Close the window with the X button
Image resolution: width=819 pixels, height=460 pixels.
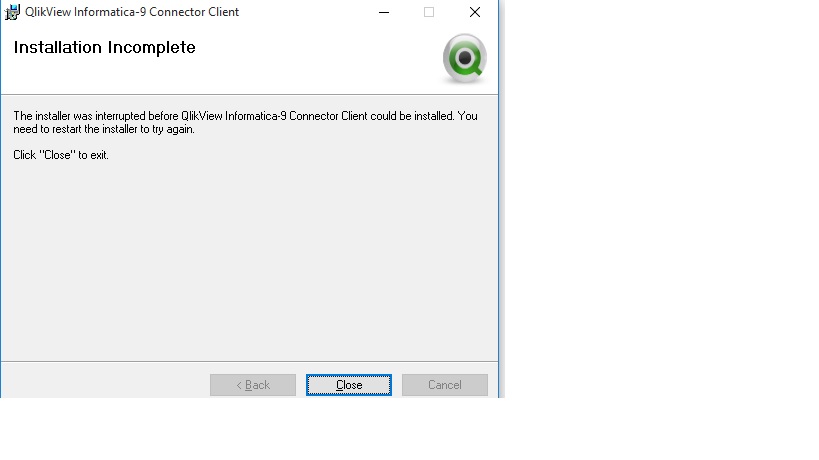(x=475, y=12)
